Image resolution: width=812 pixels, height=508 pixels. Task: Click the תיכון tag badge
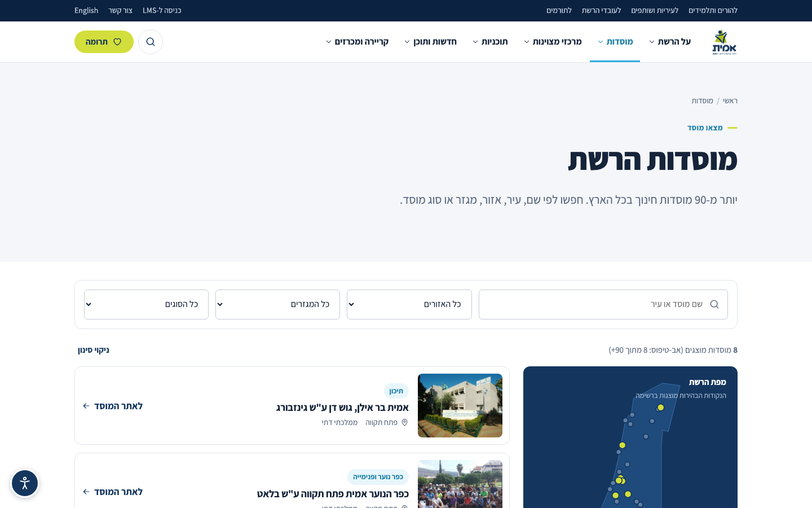(x=396, y=391)
